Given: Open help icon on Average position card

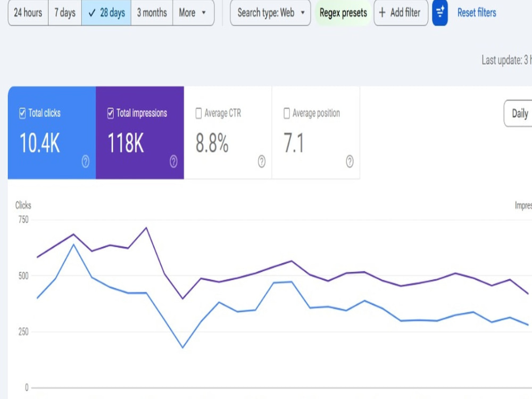Looking at the screenshot, I should (350, 162).
